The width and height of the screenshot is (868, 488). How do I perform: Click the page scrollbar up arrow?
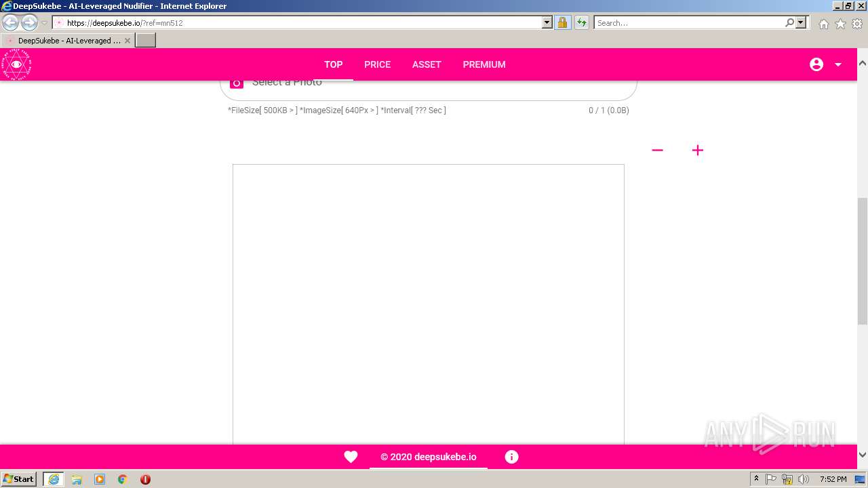pyautogui.click(x=863, y=63)
